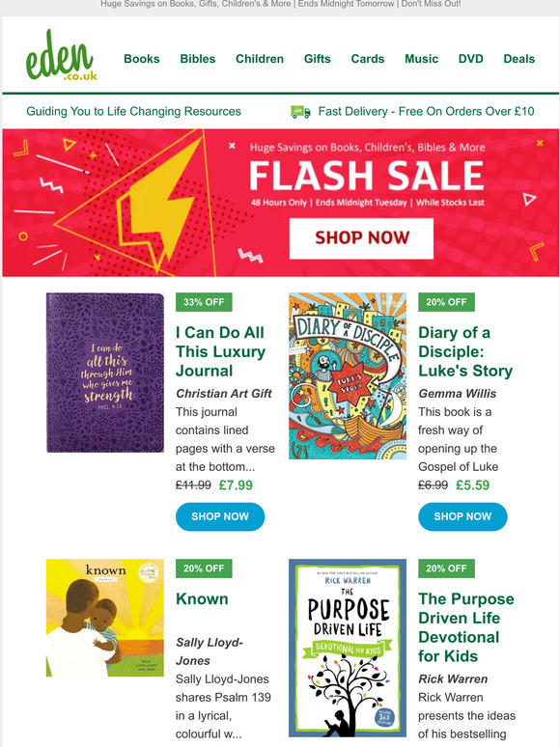Click the eden.co.uk logo
560x747 pixels.
tap(61, 55)
